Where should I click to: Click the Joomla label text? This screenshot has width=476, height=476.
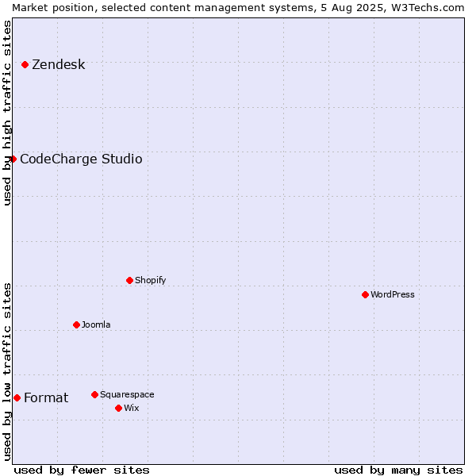(96, 324)
